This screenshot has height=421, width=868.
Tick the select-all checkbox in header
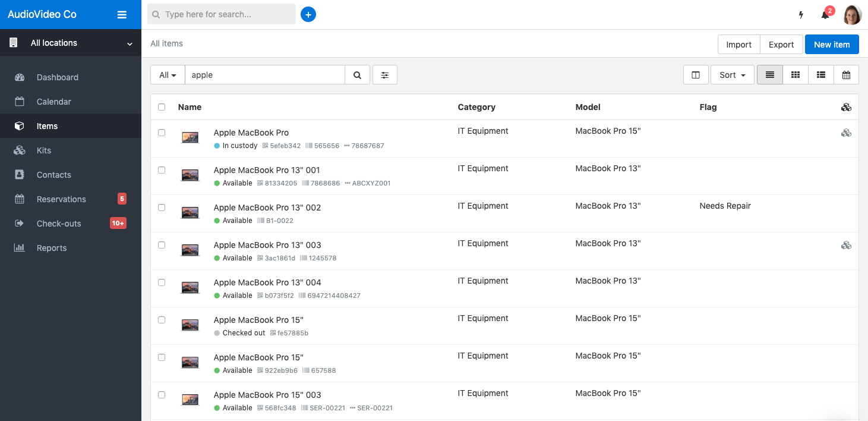(x=162, y=107)
